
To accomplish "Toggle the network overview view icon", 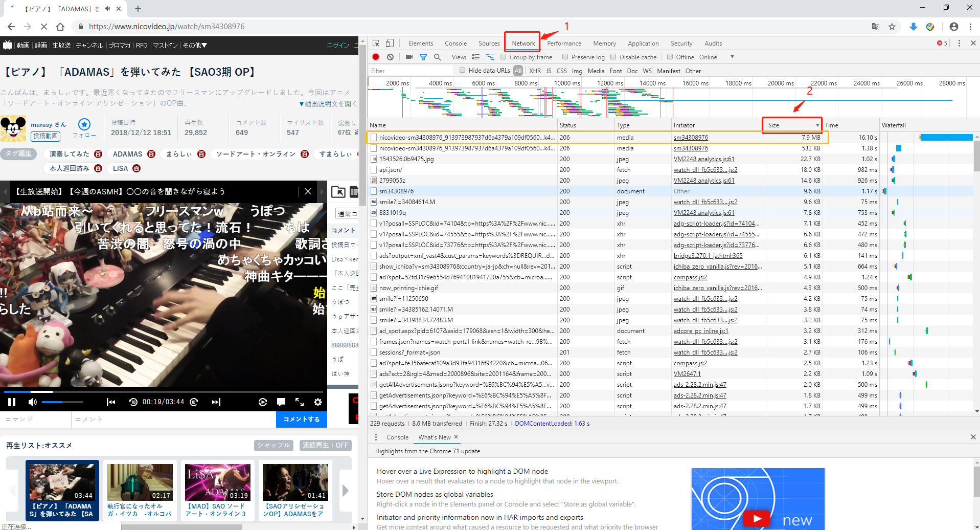I will [x=490, y=57].
